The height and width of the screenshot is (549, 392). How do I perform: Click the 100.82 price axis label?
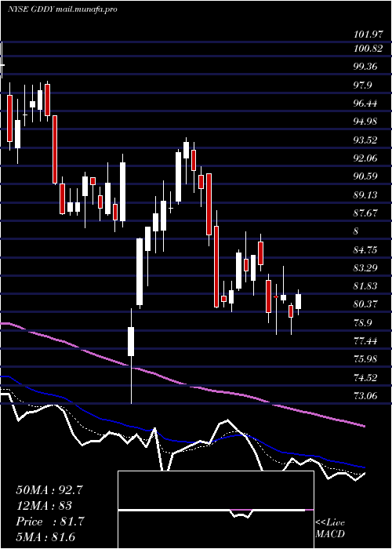click(368, 49)
